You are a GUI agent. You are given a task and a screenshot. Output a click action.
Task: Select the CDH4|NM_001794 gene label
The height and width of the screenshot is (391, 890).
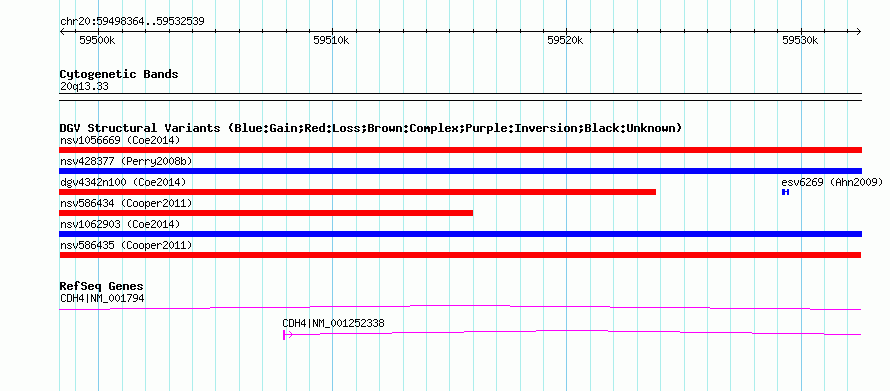tap(102, 298)
